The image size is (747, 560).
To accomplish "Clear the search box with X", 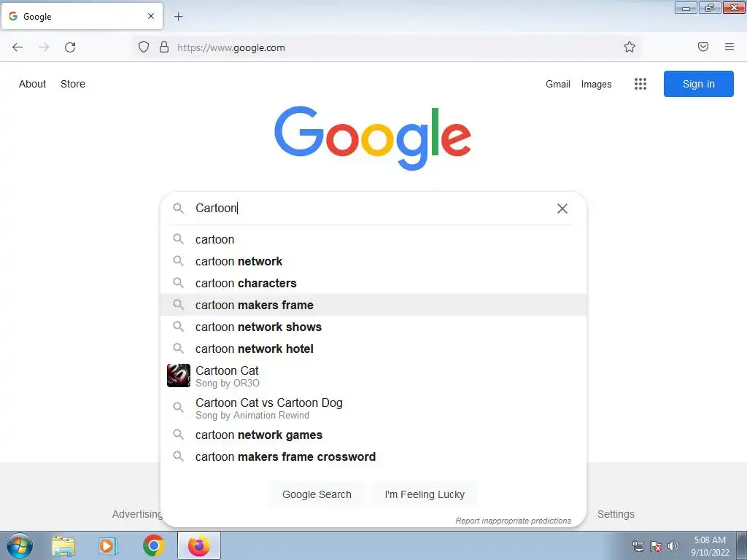I will [x=562, y=208].
